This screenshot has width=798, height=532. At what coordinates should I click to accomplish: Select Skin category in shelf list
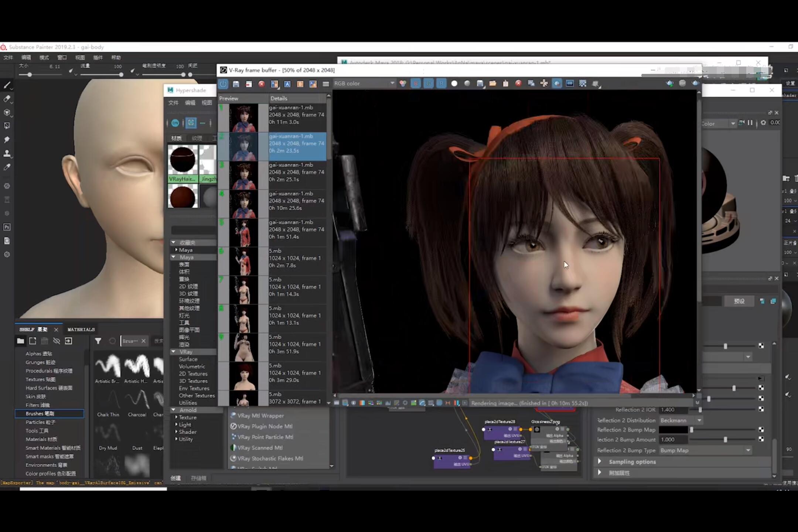click(36, 396)
